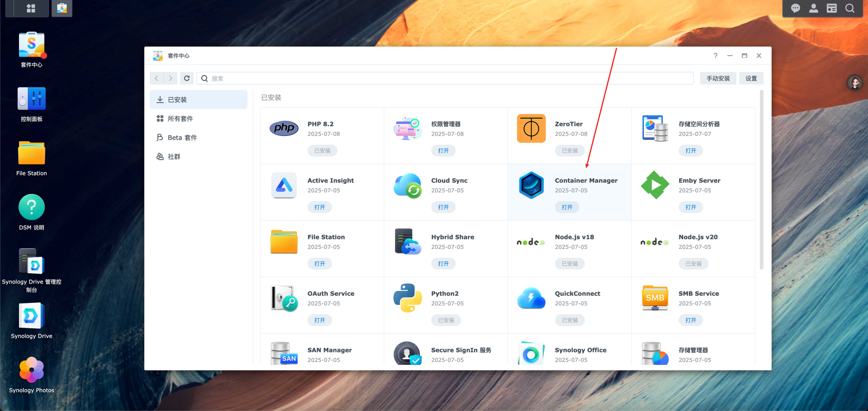Click Secure SignIn 服务 package title
Viewport: 868px width, 411px height.
pos(461,350)
